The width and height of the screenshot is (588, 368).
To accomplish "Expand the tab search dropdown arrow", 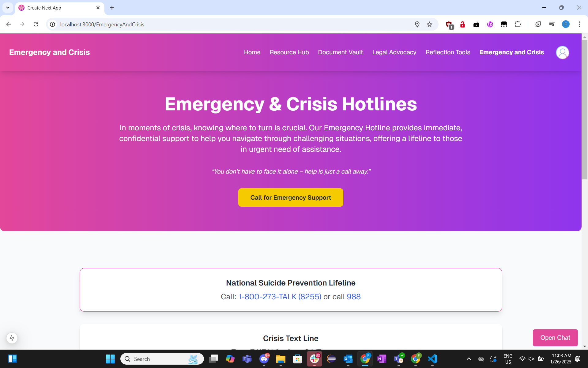I will click(x=8, y=8).
